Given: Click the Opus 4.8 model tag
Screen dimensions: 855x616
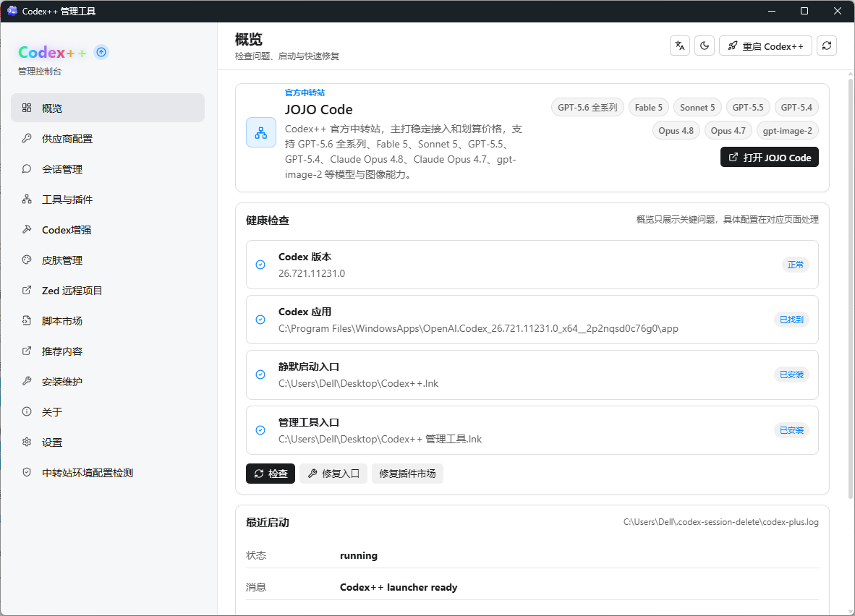Looking at the screenshot, I should click(x=676, y=130).
